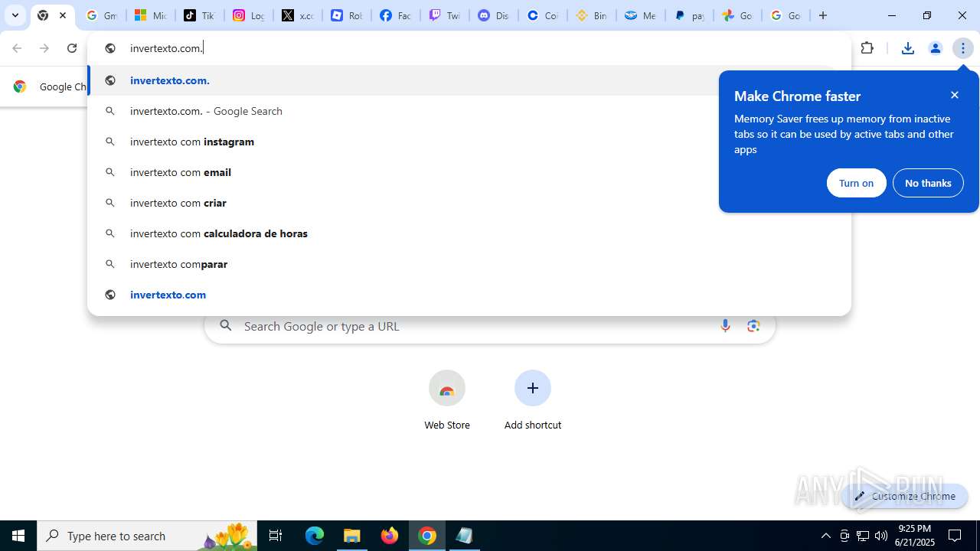Reload the page
Viewport: 980px width, 551px height.
point(72,48)
